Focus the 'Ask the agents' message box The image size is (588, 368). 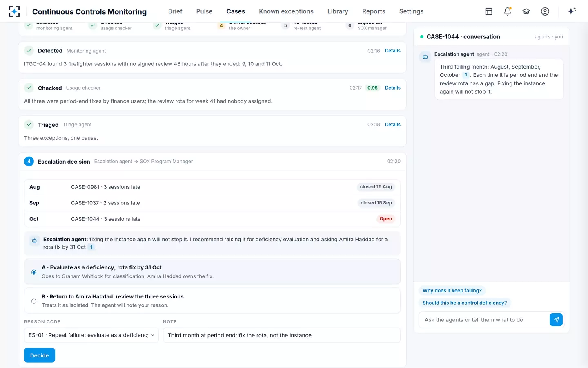tap(484, 320)
